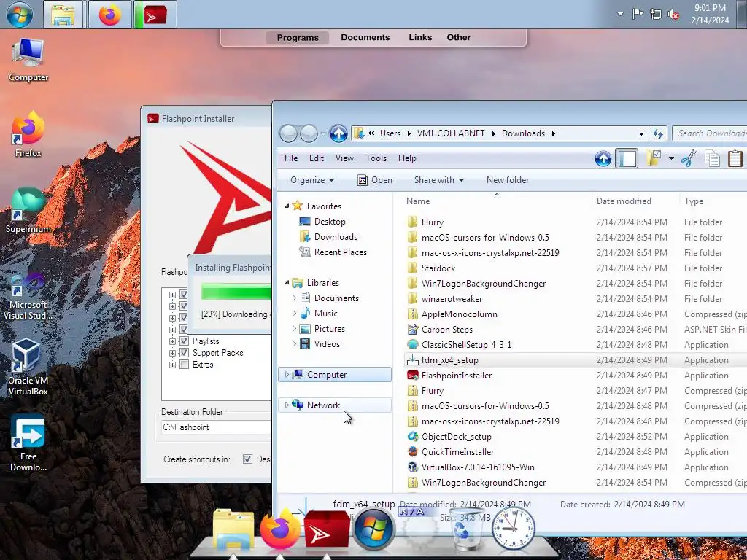
Task: Show hidden tray icons arrow
Action: point(620,14)
